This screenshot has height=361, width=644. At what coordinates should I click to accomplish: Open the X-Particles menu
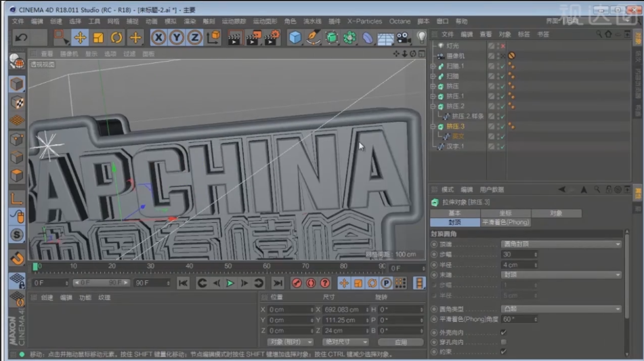click(365, 22)
